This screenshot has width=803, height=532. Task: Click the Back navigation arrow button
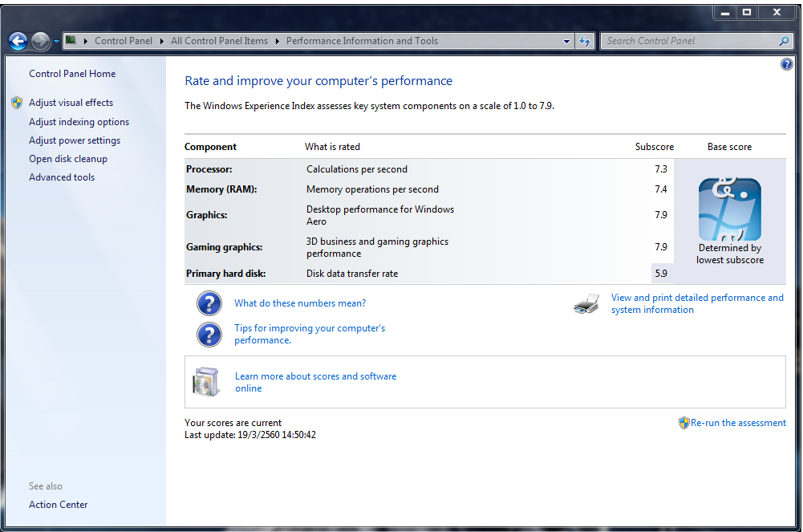tap(18, 41)
